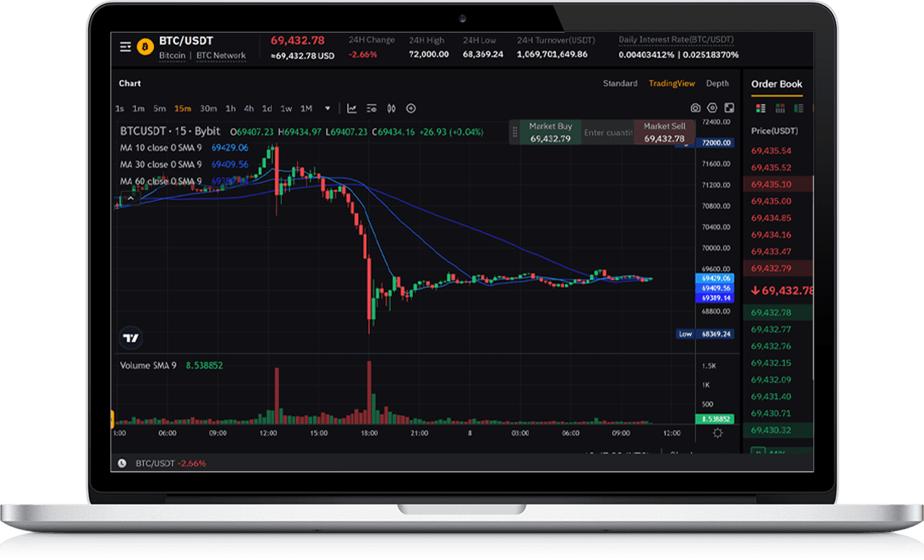924x560 pixels.
Task: Select Volume SMA 9 indicator legend
Action: click(x=148, y=366)
